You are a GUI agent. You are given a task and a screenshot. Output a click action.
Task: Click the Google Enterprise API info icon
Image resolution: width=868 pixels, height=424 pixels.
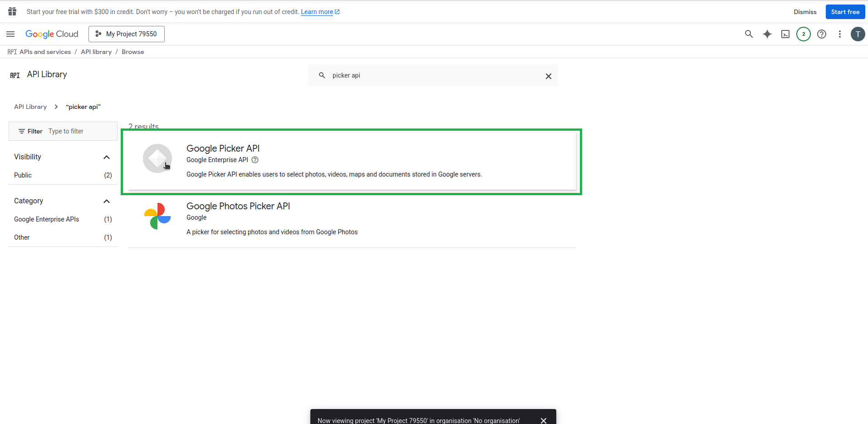(x=255, y=160)
